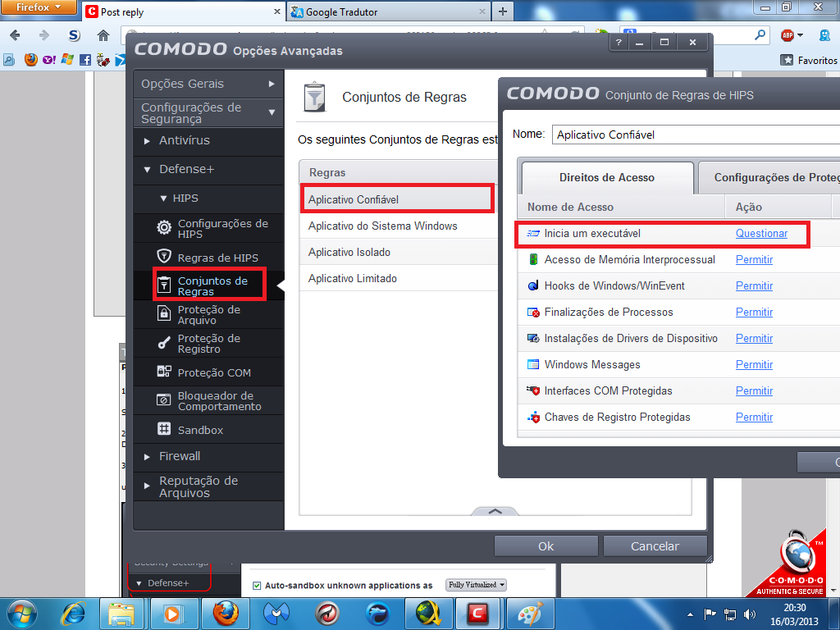Open Bloqueador de Comportamento icon
Image resolution: width=840 pixels, height=630 pixels.
click(164, 399)
